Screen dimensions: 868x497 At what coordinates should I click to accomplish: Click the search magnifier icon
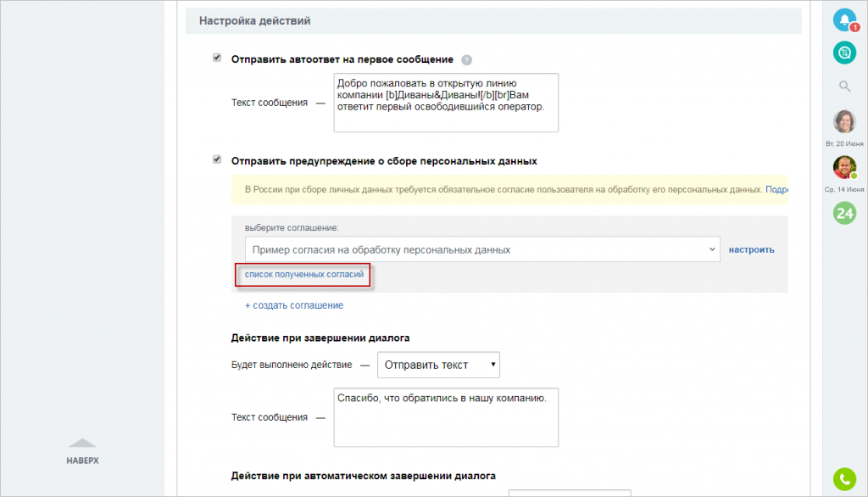(844, 85)
